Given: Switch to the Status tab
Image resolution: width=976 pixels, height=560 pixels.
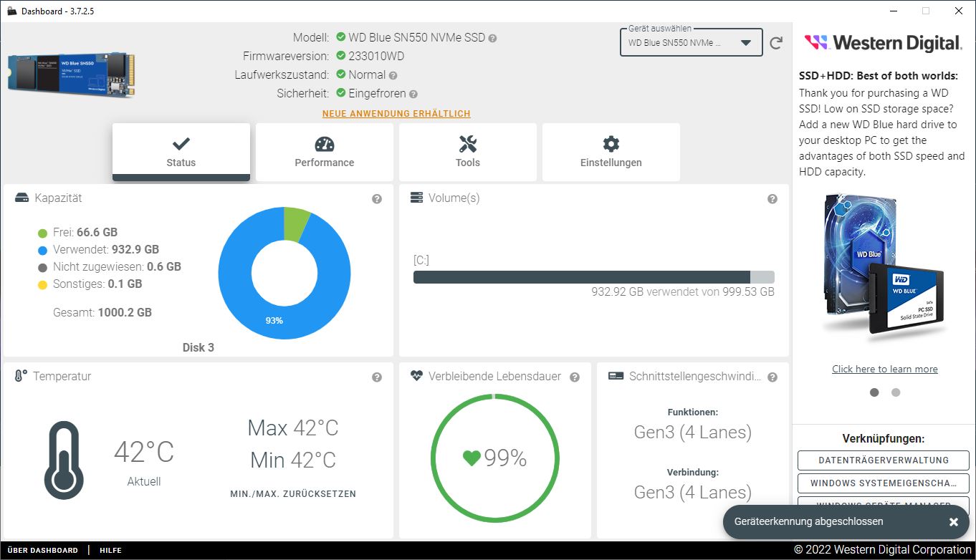Looking at the screenshot, I should 181,152.
